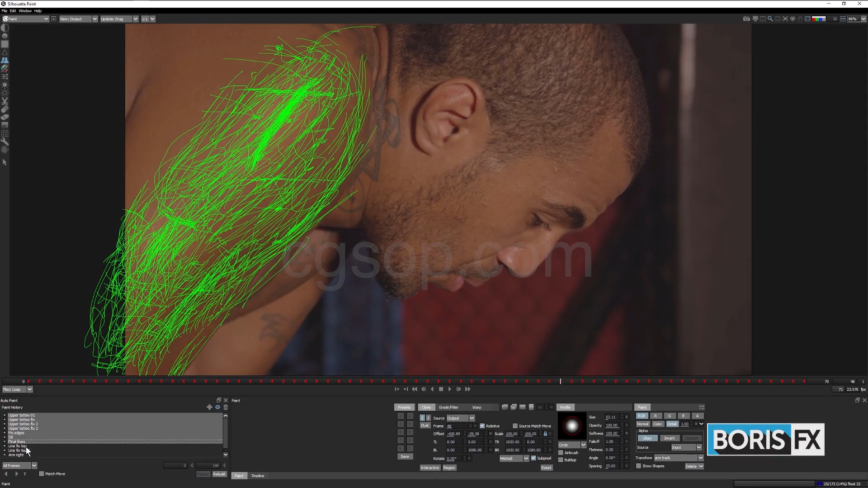Uncheck the Relative checkbox

tap(482, 426)
